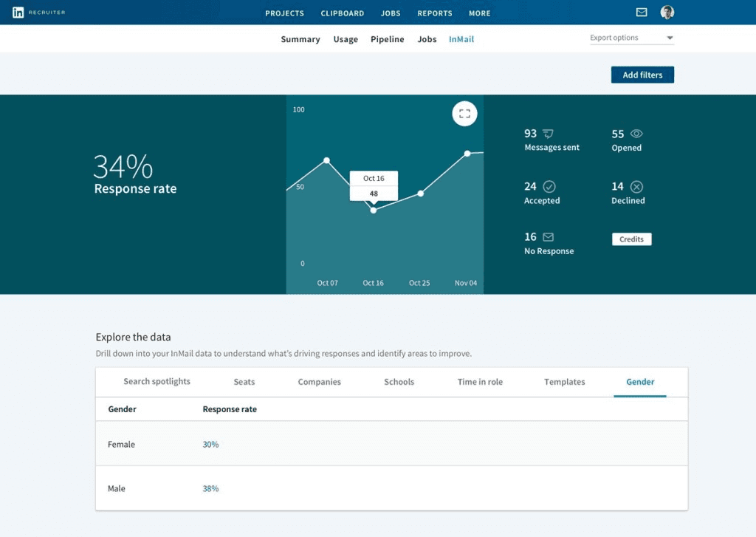756x537 pixels.
Task: Click the Declined X icon
Action: coord(636,186)
